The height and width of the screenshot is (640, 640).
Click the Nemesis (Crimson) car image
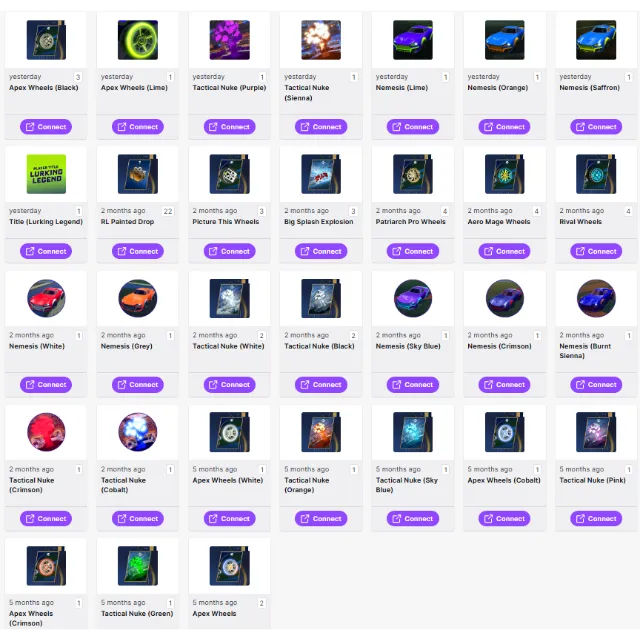[504, 298]
